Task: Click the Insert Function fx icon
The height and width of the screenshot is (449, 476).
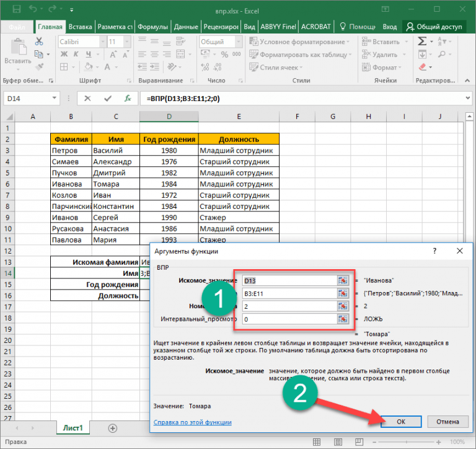Action: [128, 98]
